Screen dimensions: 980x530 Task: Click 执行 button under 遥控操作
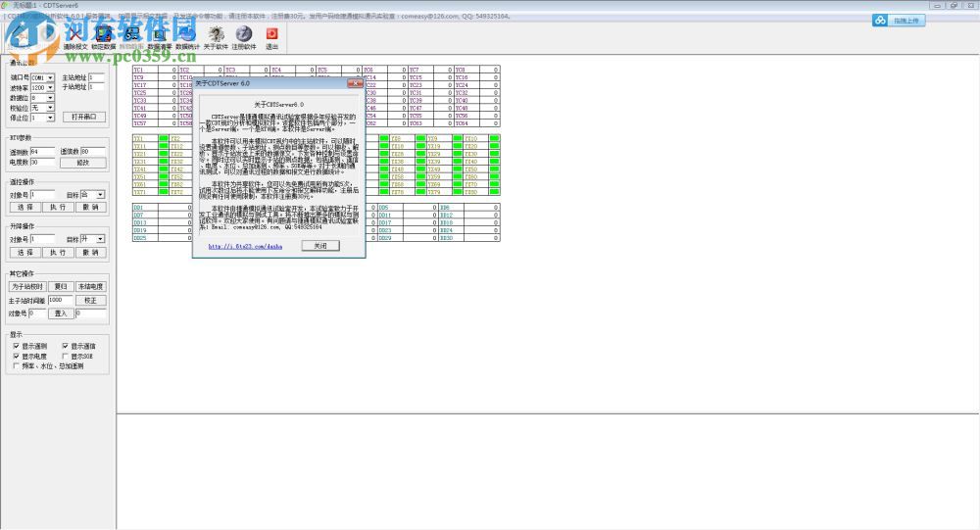click(x=58, y=207)
